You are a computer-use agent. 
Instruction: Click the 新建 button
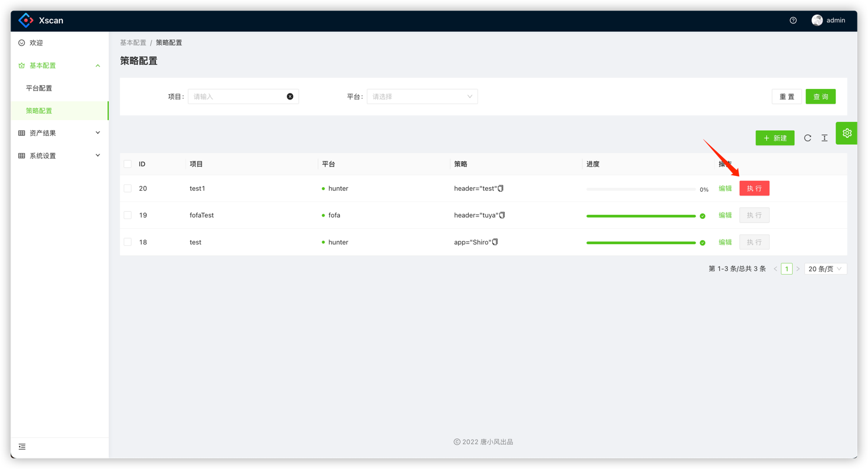coord(775,138)
